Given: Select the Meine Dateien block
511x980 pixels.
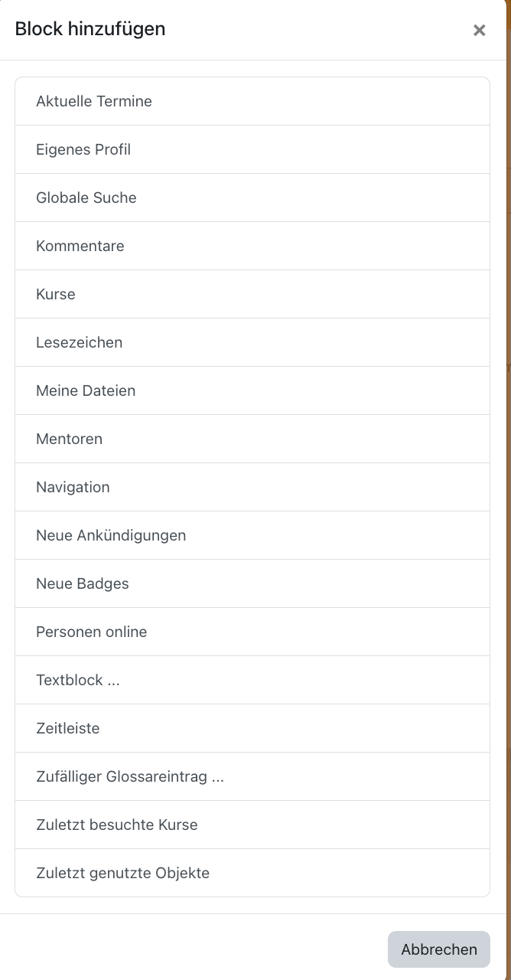Looking at the screenshot, I should [x=252, y=390].
